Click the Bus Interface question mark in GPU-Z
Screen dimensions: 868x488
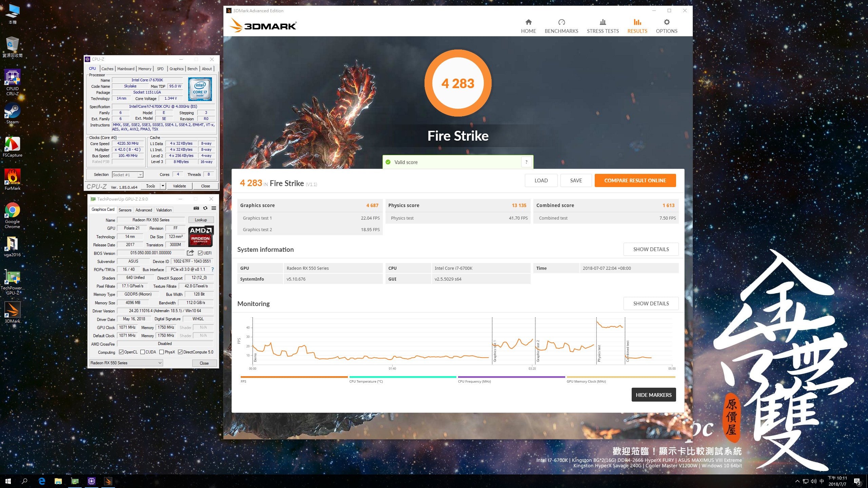(x=213, y=269)
